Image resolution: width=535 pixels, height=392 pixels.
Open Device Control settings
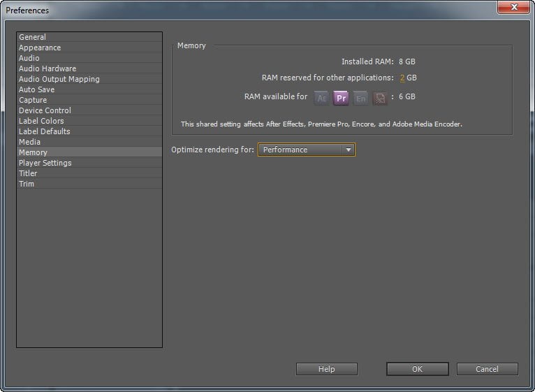click(89, 110)
